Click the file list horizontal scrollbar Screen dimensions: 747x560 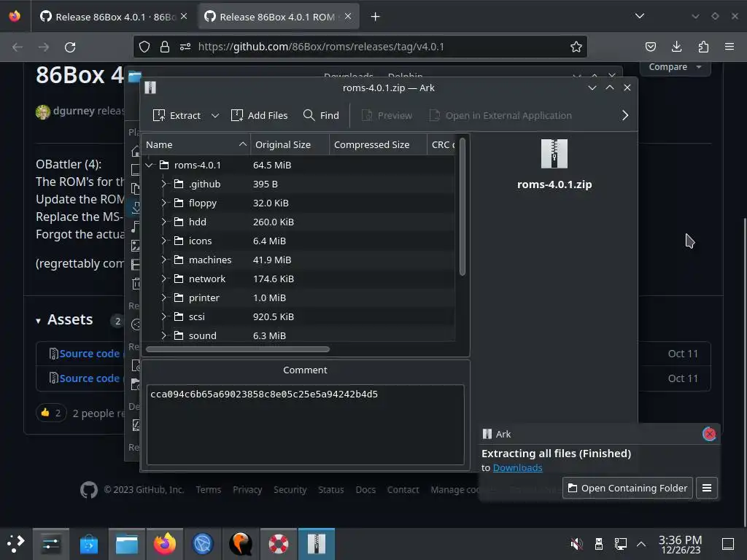tap(238, 349)
